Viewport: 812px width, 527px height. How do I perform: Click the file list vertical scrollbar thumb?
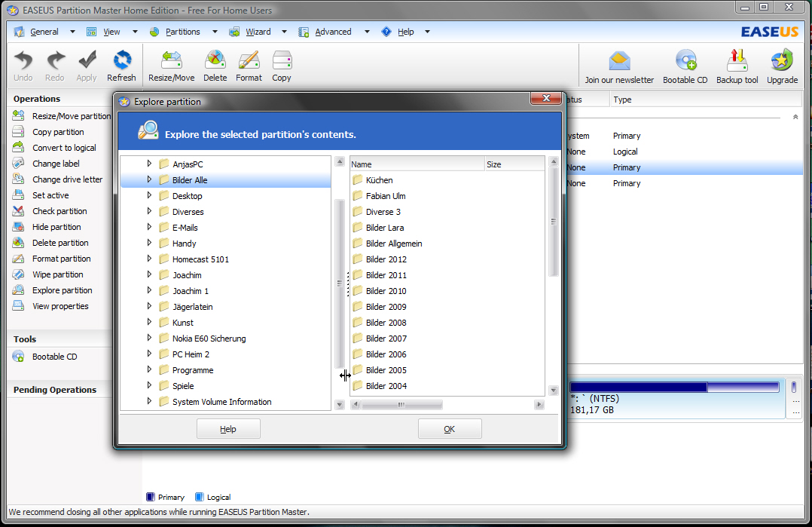click(553, 222)
